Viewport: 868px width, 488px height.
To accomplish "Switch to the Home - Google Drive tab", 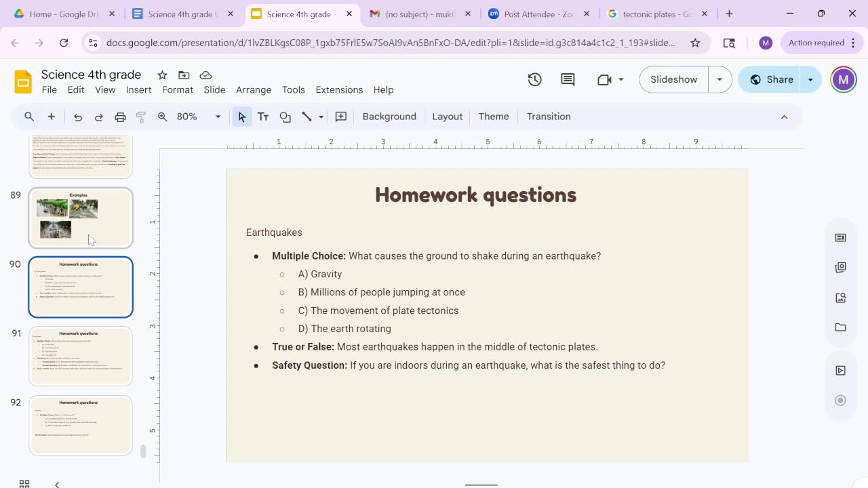I will (x=64, y=14).
